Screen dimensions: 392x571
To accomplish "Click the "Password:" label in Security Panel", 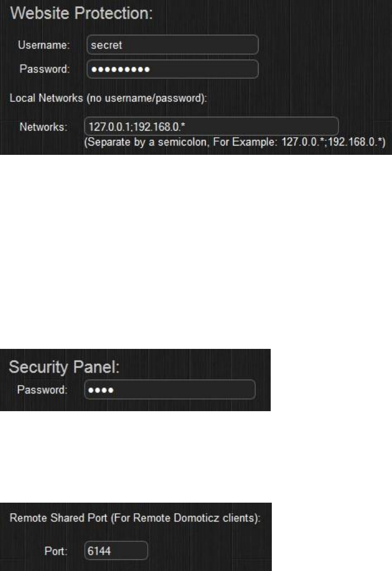I will [x=42, y=390].
